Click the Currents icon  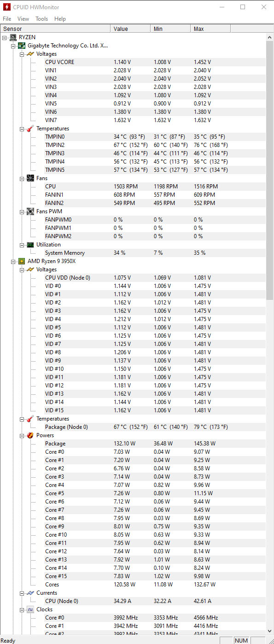pyautogui.click(x=30, y=593)
